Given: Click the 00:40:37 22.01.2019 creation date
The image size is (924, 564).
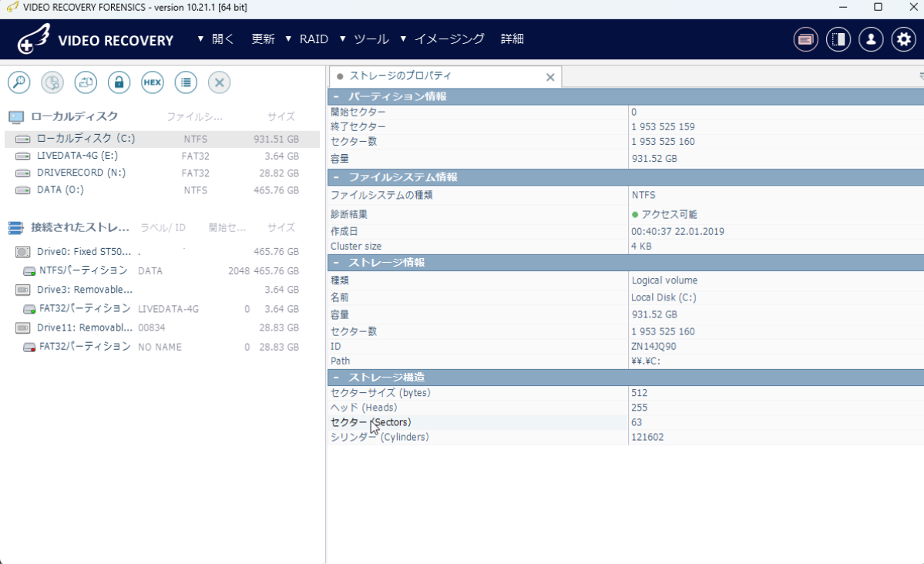Looking at the screenshot, I should tap(677, 232).
